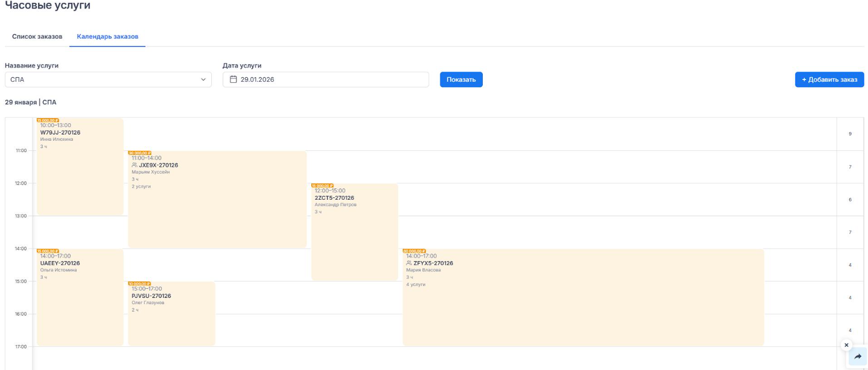The height and width of the screenshot is (370, 868).
Task: Click the 30 000 ₽ price badge
Action: 139,153
